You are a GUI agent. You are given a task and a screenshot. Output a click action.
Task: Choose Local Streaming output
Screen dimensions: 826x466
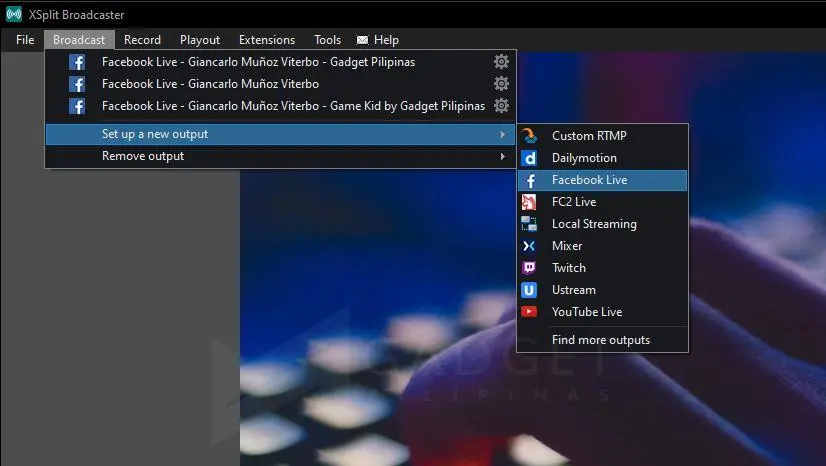click(x=602, y=224)
